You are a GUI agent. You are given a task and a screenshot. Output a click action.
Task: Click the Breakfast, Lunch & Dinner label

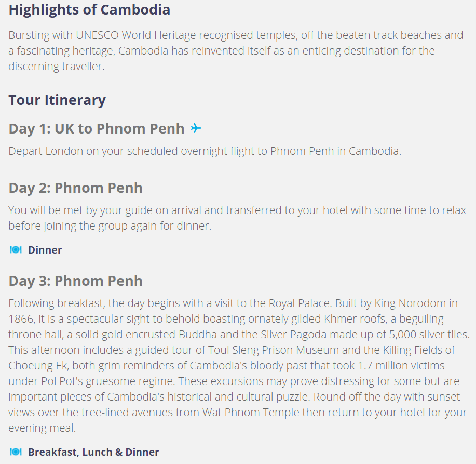tap(93, 452)
